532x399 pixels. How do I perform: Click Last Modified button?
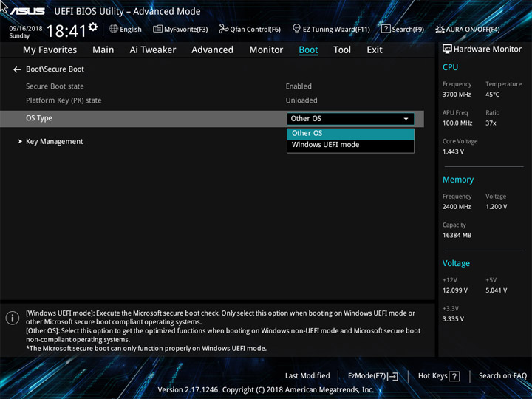point(307,375)
